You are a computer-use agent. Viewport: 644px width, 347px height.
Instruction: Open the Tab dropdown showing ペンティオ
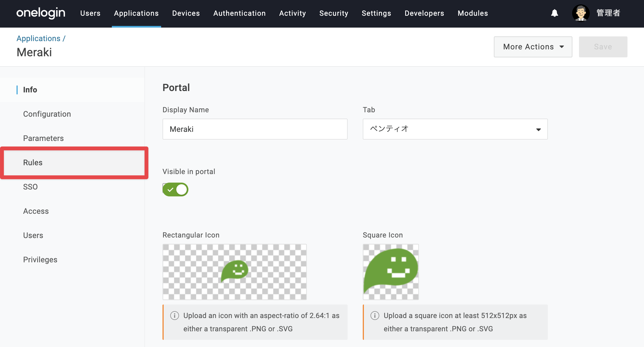pyautogui.click(x=455, y=129)
